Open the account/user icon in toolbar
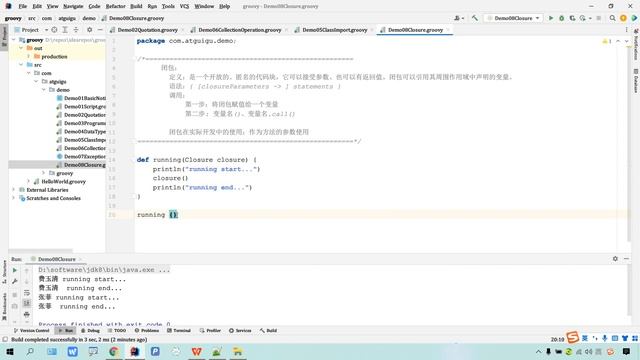Viewport: 640px width, 360px height. tap(458, 18)
